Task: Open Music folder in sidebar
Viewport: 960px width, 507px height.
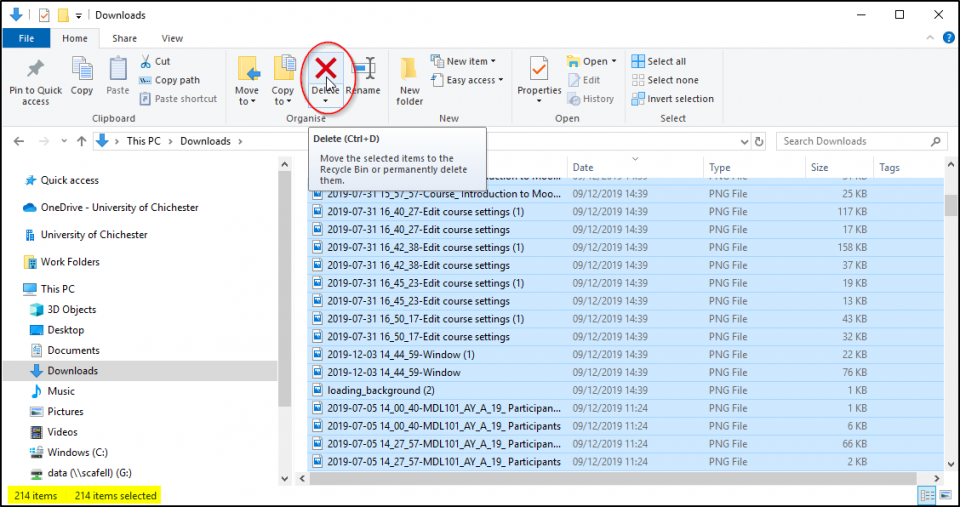Action: pyautogui.click(x=61, y=391)
